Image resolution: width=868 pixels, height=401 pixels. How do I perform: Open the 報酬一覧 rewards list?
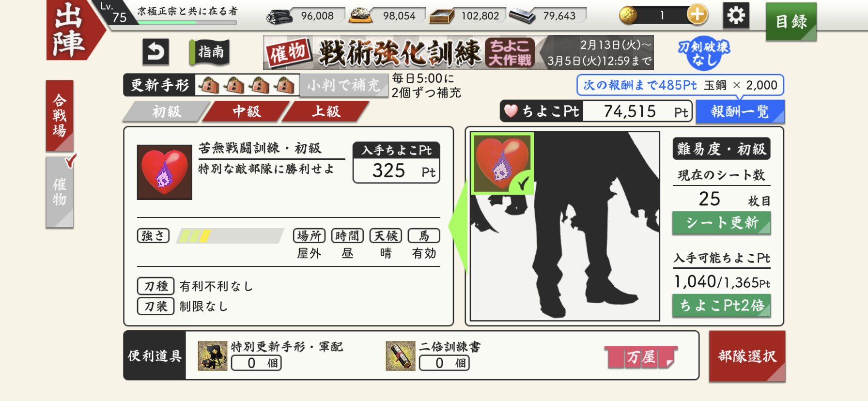point(740,112)
